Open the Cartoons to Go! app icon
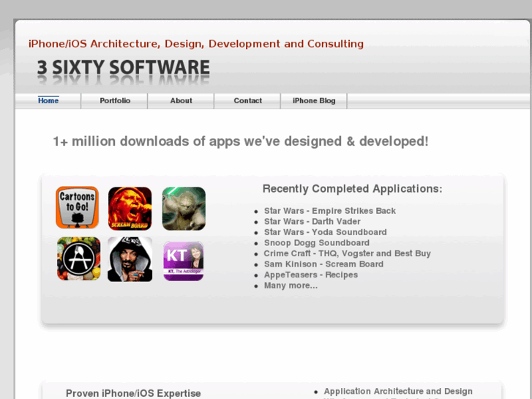This screenshot has height=399, width=532. [x=77, y=208]
